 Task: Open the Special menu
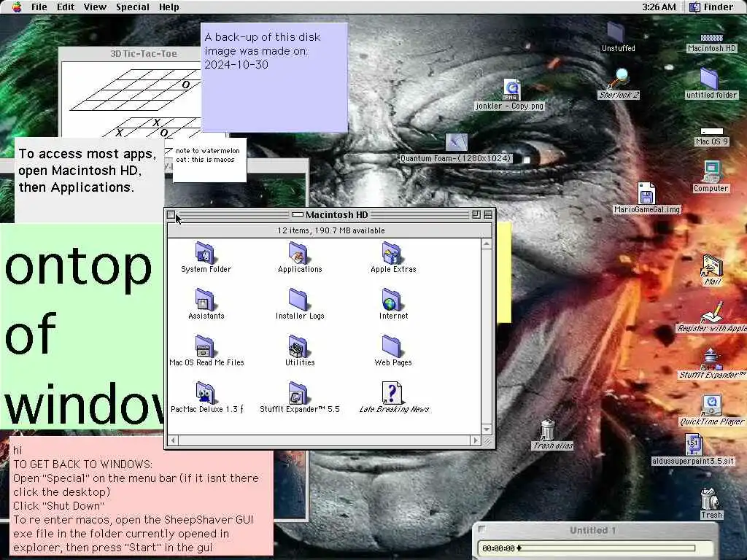point(133,7)
